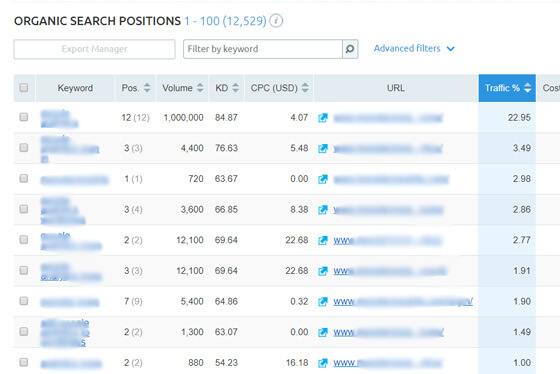Viewport: 560px width, 374px height.
Task: Open external link icon in row with volume 1,000,000
Action: point(323,118)
